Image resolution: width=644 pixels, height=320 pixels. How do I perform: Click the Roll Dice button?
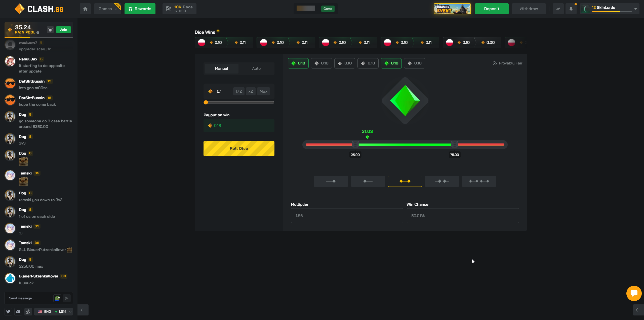click(239, 148)
